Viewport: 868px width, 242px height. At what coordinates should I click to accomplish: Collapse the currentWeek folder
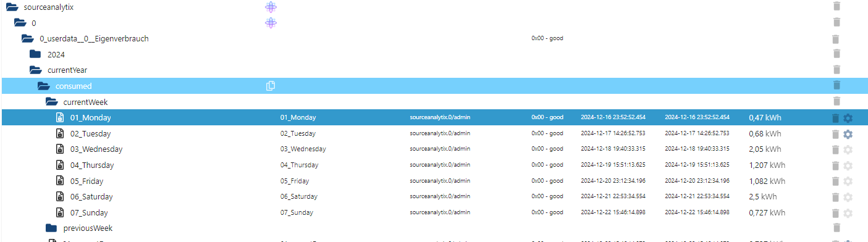click(x=51, y=102)
